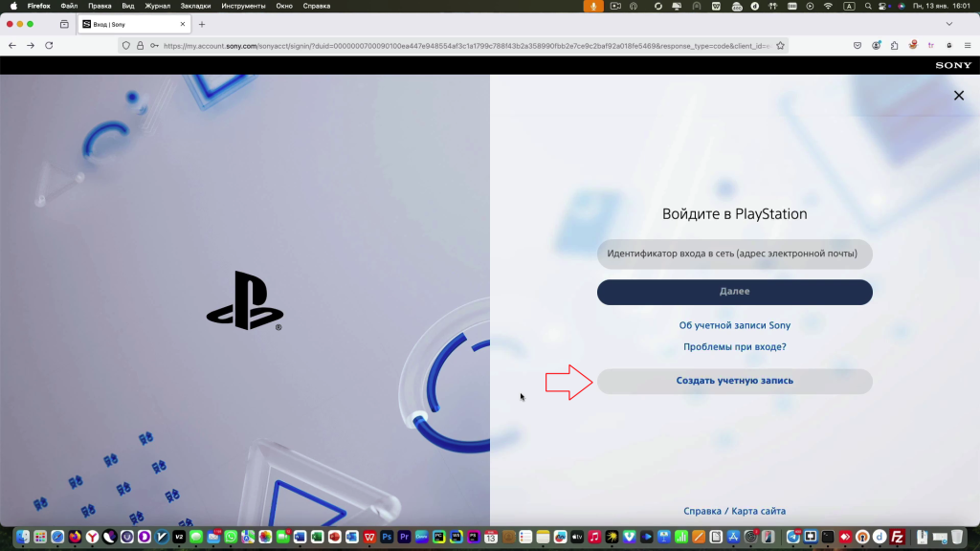Image resolution: width=980 pixels, height=551 pixels.
Task: Open the 'Инструменты' menu
Action: pyautogui.click(x=242, y=6)
